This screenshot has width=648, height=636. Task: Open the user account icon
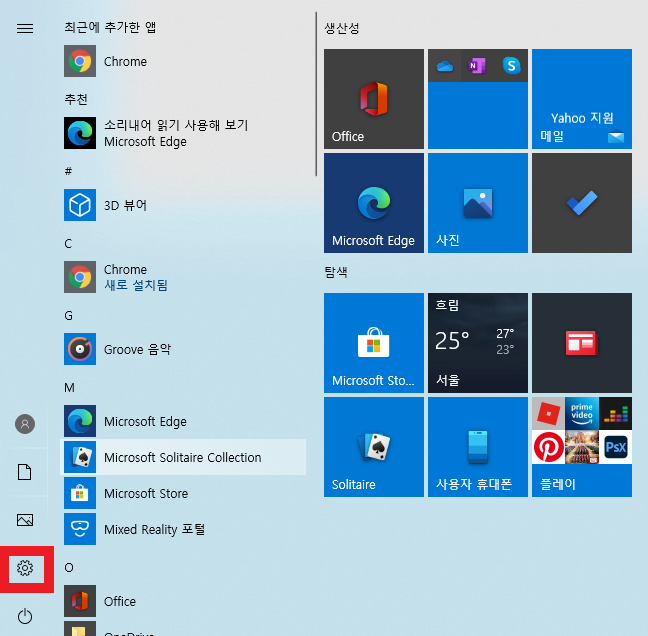pos(25,424)
